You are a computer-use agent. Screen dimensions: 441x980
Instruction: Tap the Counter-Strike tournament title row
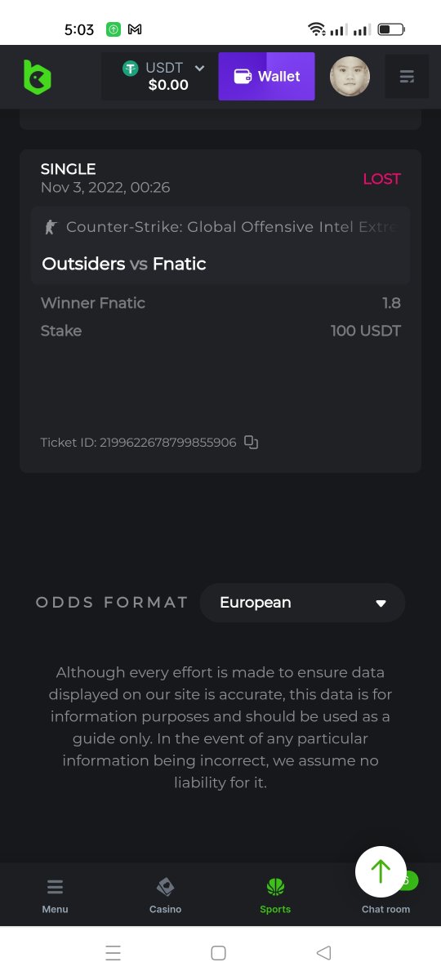point(220,227)
